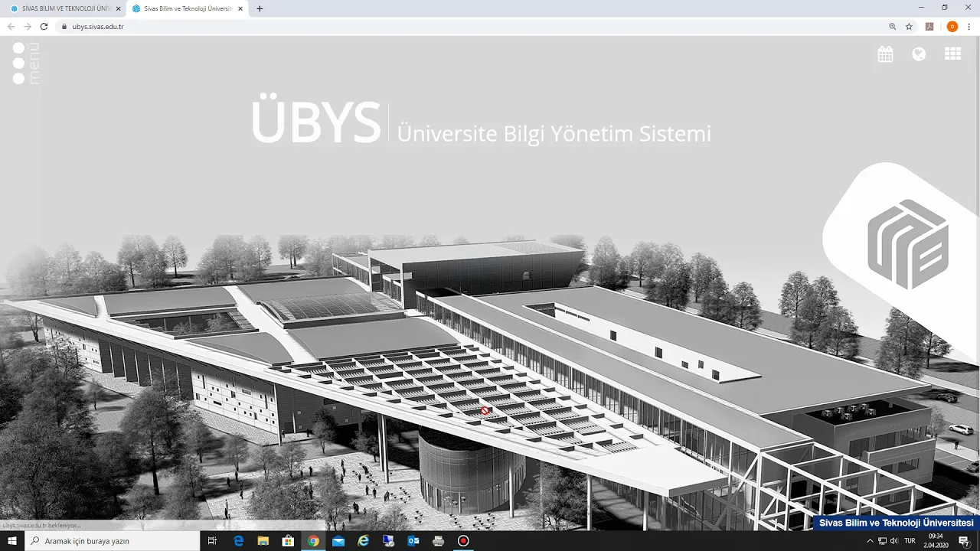The width and height of the screenshot is (980, 551).
Task: Open the printer app in taskbar
Action: click(438, 540)
